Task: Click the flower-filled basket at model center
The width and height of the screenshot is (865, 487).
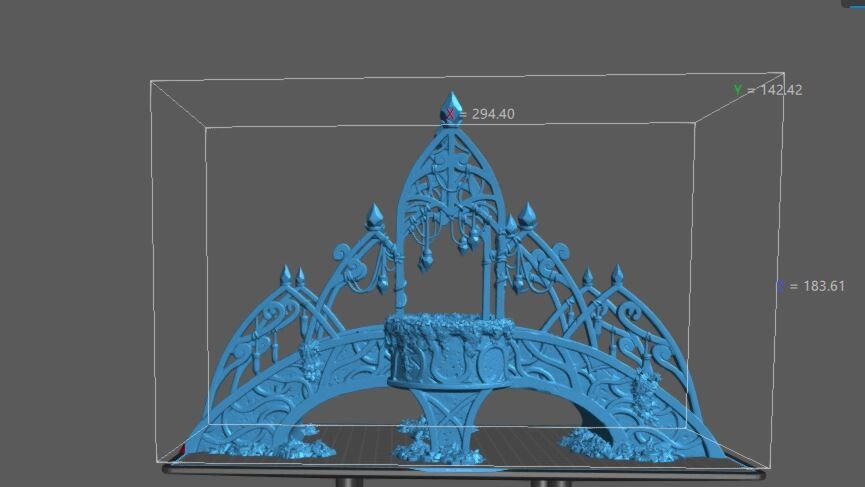Action: (x=449, y=332)
